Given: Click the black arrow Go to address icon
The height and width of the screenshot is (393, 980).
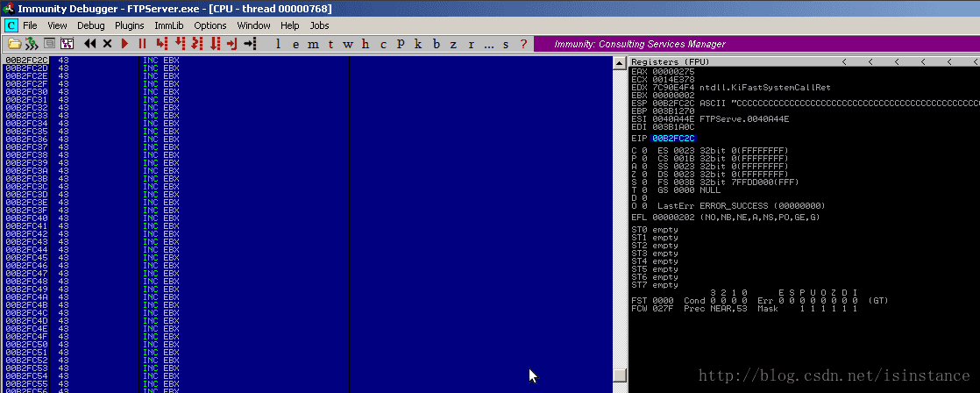Looking at the screenshot, I should (x=250, y=44).
